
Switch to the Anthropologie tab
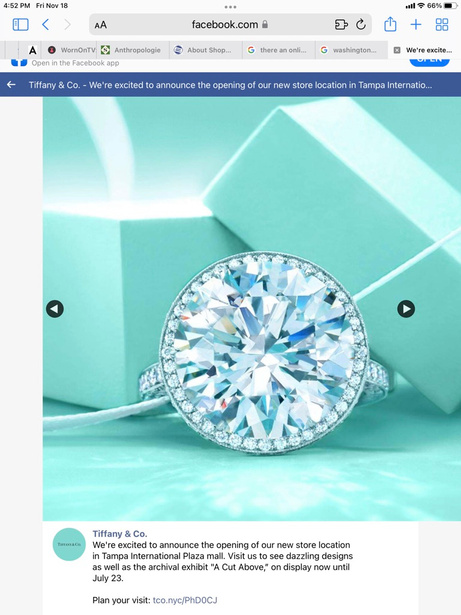[x=131, y=50]
